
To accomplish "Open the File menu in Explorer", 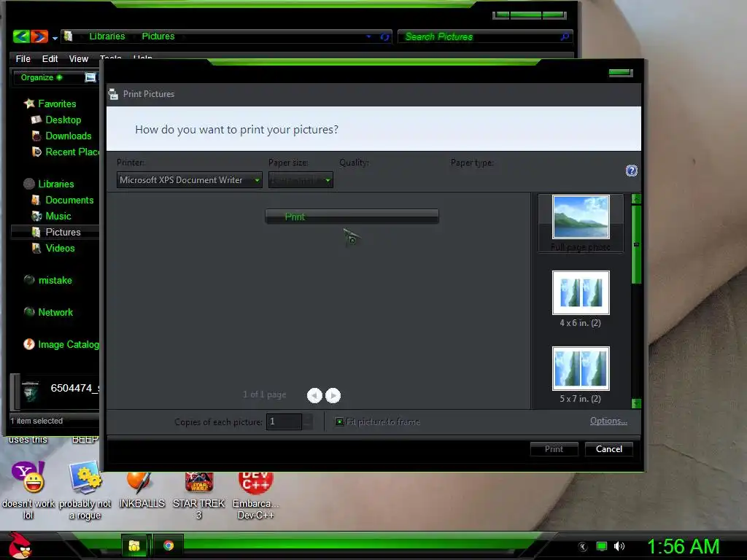I will 23,58.
